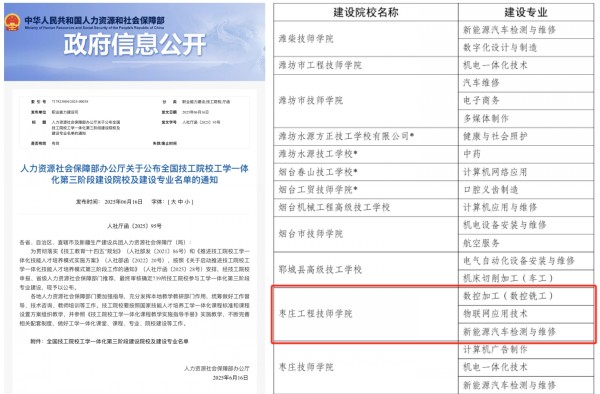Select the 中药 cell
This screenshot has width=600, height=394.
tap(526, 154)
